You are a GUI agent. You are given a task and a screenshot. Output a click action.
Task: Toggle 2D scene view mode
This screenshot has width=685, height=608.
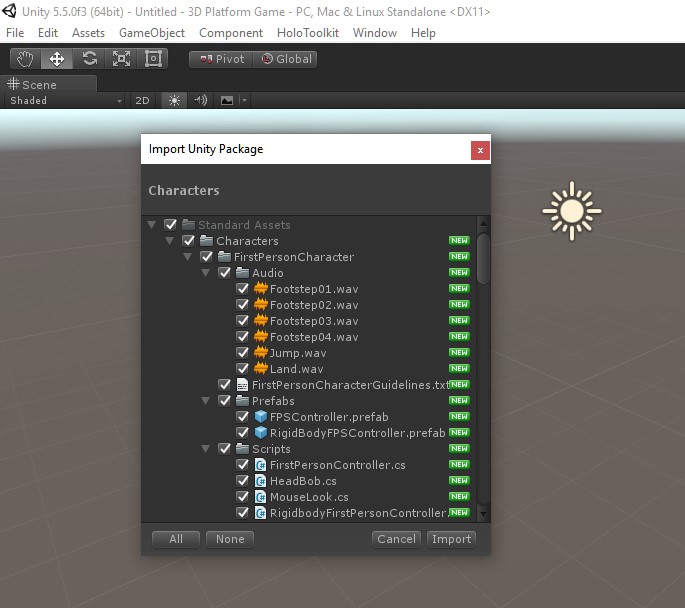tap(142, 100)
